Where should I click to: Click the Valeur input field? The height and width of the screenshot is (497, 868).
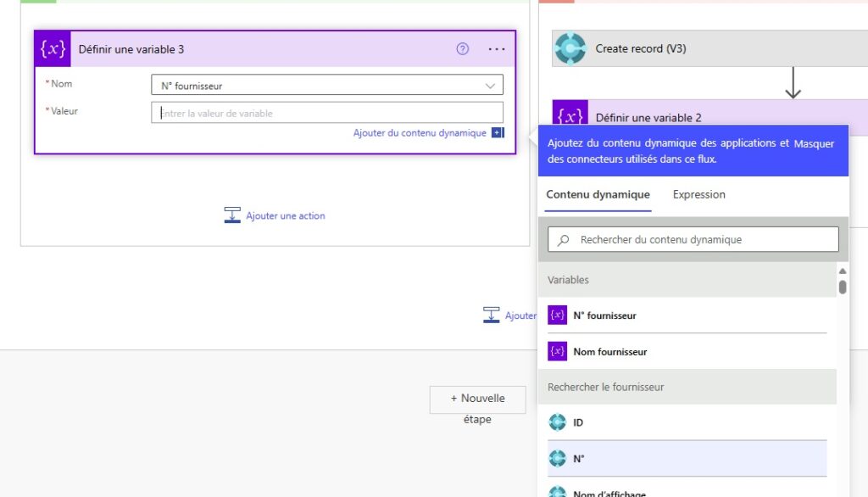[326, 113]
